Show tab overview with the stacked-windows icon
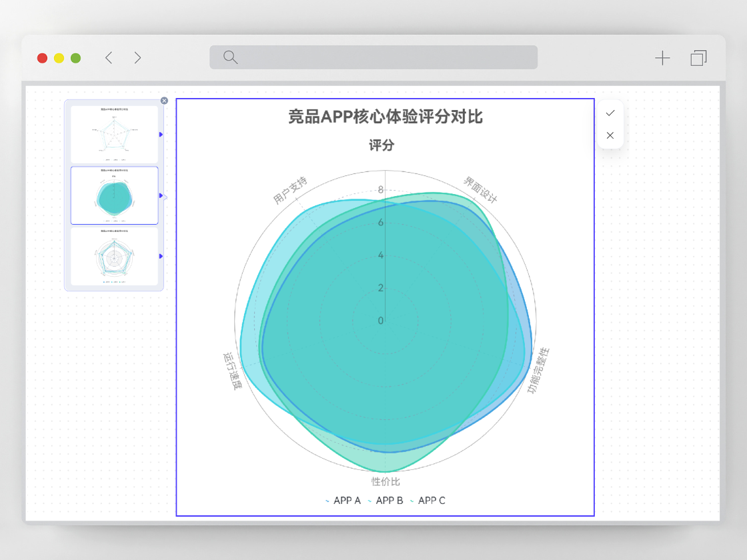The image size is (747, 560). (698, 58)
